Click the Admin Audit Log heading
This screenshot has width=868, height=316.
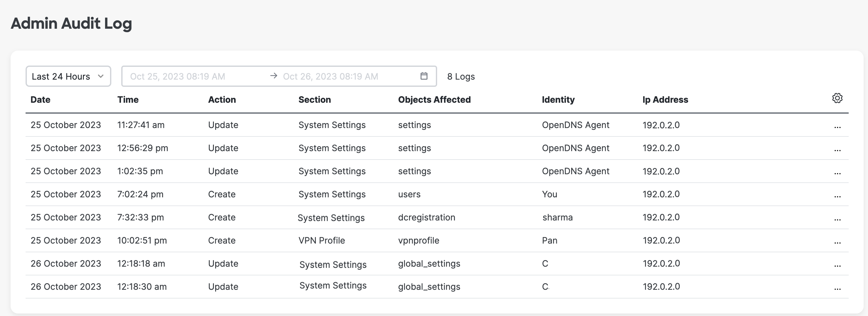tap(71, 23)
